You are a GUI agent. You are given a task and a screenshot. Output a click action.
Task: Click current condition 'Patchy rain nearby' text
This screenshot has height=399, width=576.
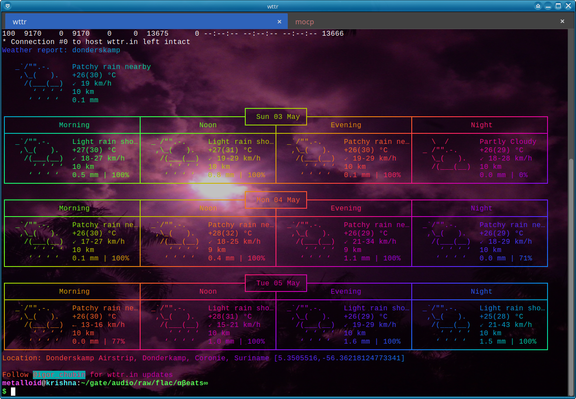pos(111,66)
